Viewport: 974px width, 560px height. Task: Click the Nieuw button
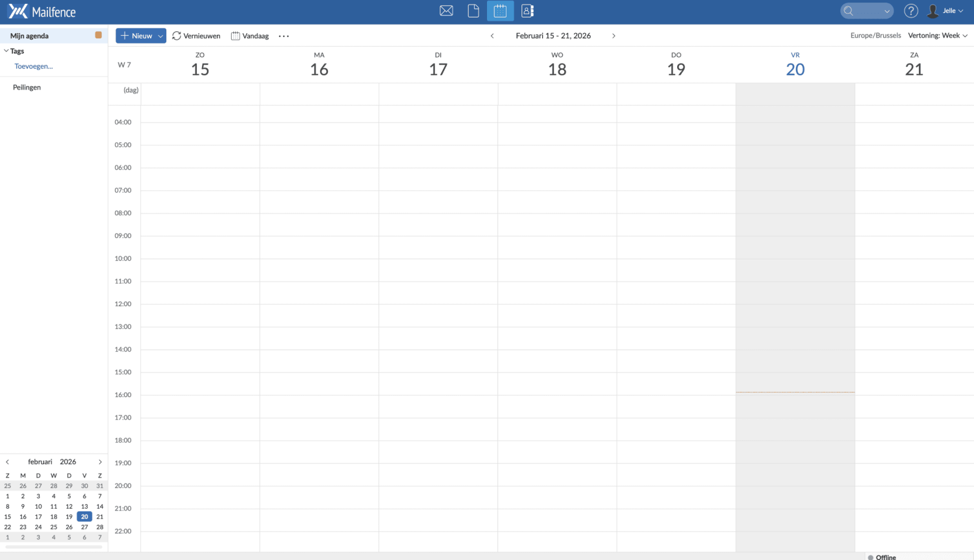[x=136, y=36]
